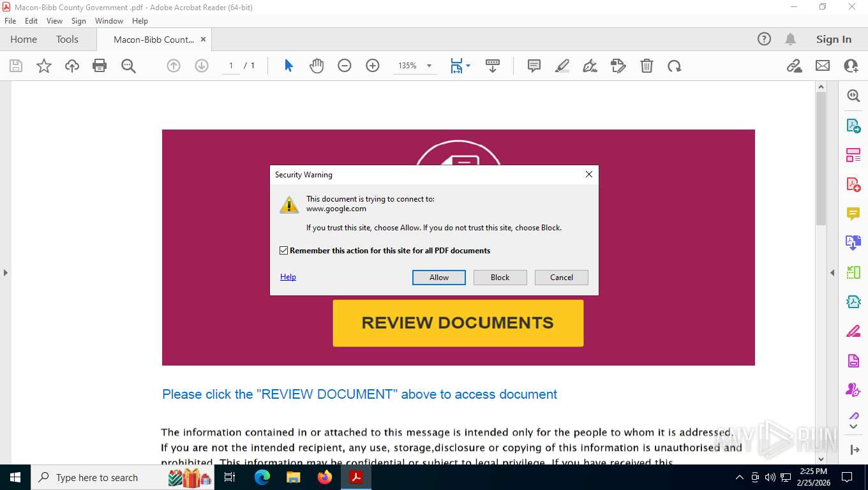Zoom in with plus icon
Screen dimensions: 868x490
coord(373,66)
